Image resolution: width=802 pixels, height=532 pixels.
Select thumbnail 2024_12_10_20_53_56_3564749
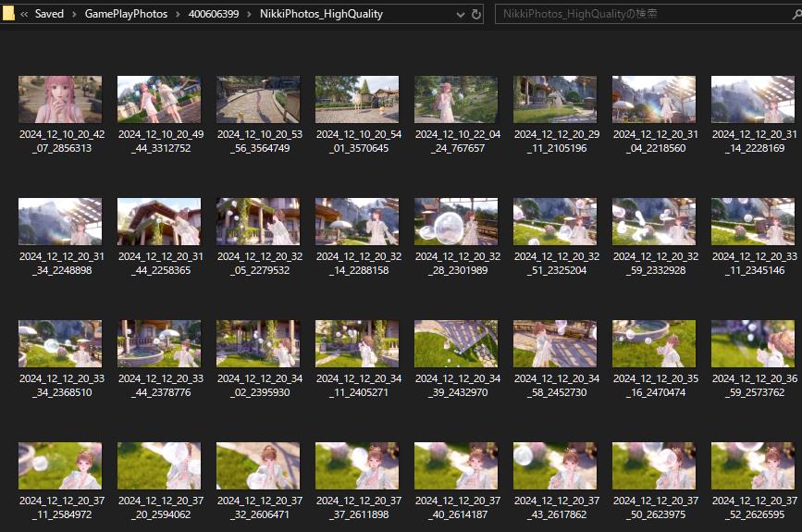pos(258,99)
